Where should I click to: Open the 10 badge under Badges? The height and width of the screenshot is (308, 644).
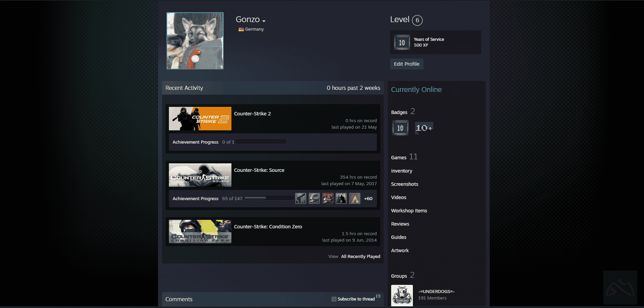tap(400, 128)
